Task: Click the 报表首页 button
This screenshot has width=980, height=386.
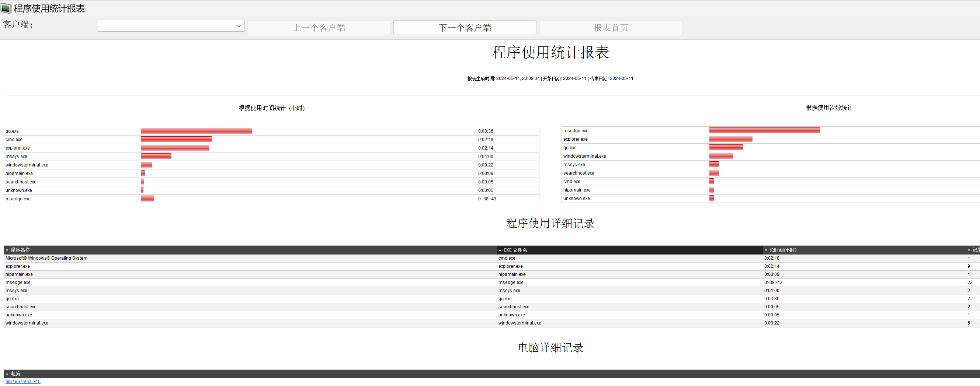Action: coord(611,28)
